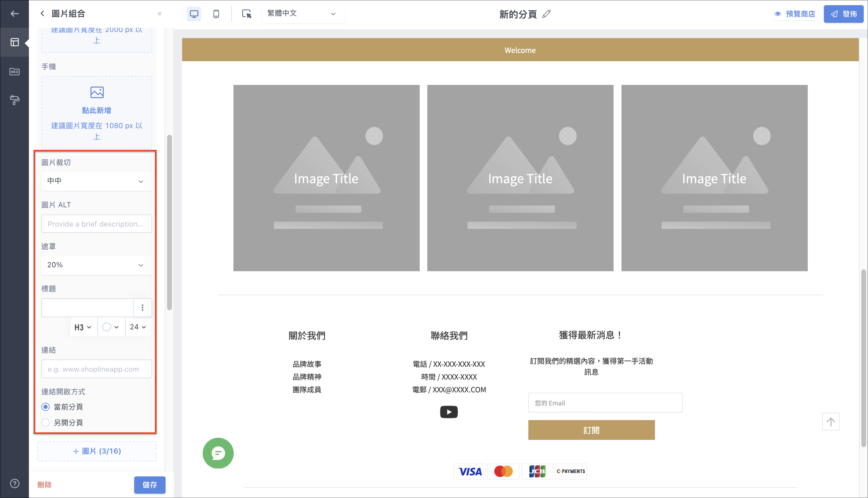Screen dimensions: 868x498
Task: Open the font size 24 dropdown
Action: [138, 327]
